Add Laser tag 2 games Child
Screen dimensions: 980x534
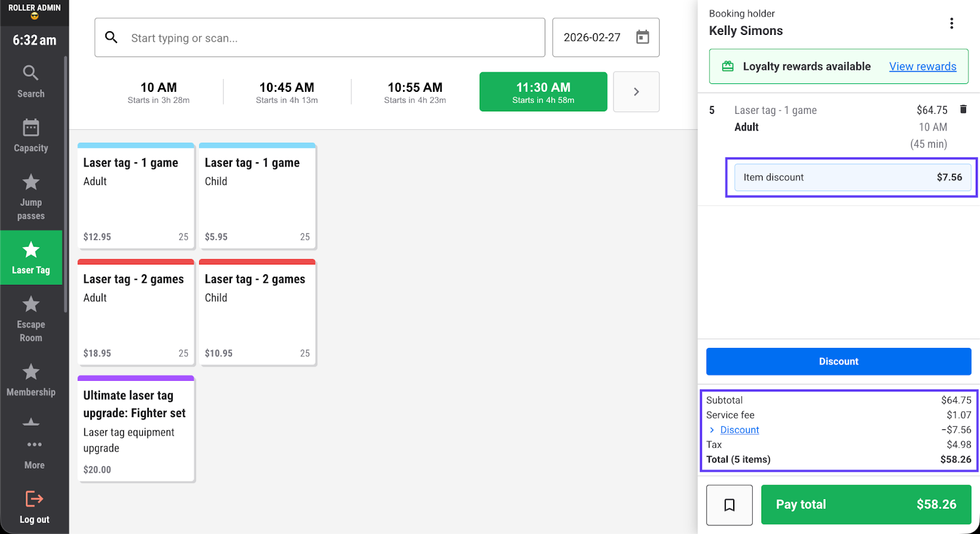pyautogui.click(x=257, y=312)
